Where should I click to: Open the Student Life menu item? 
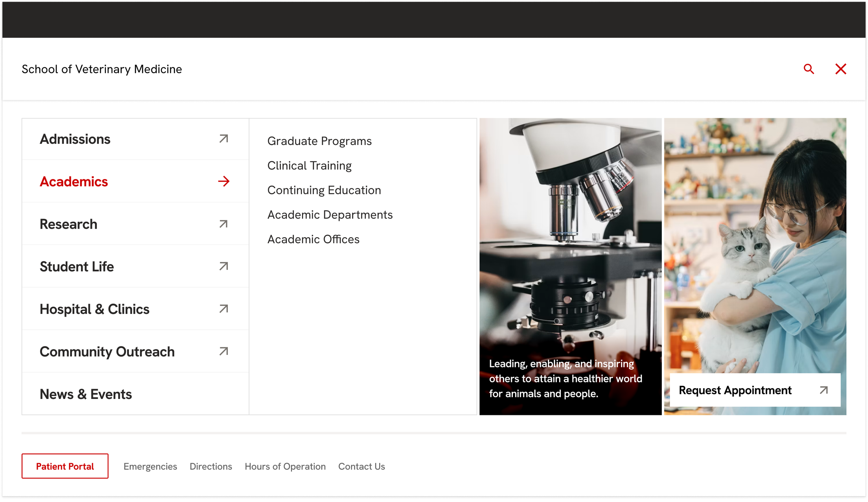tap(135, 266)
